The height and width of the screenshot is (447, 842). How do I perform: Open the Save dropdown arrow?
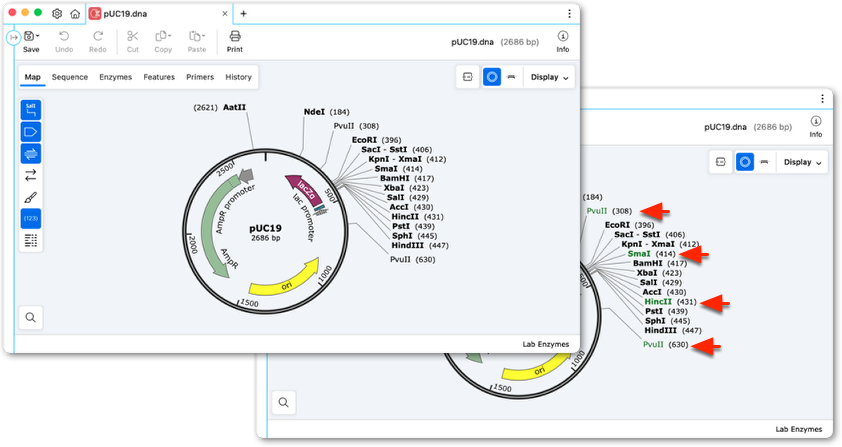[x=38, y=36]
